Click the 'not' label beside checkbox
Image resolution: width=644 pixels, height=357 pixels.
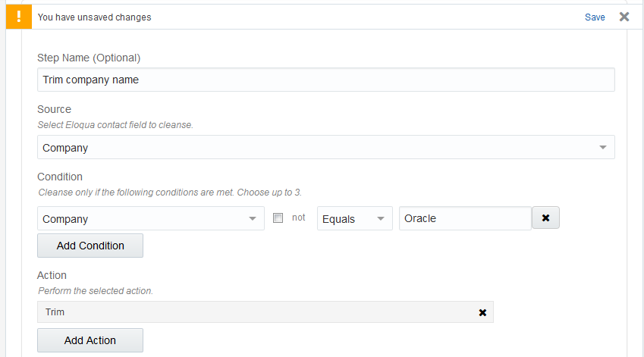[299, 218]
